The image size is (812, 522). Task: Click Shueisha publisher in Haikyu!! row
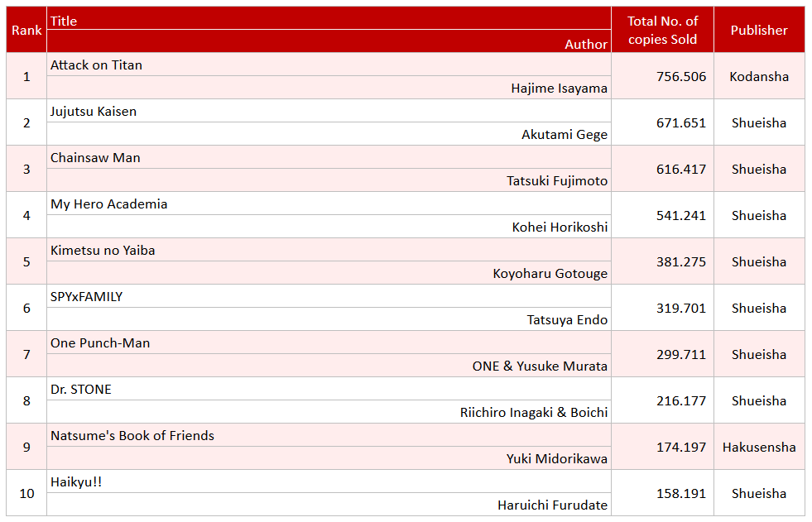[759, 493]
